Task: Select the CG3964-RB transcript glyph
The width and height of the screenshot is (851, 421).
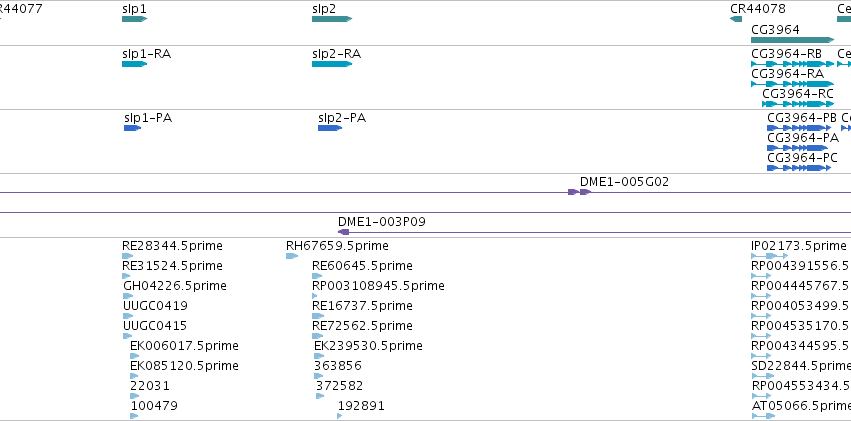Action: (792, 64)
